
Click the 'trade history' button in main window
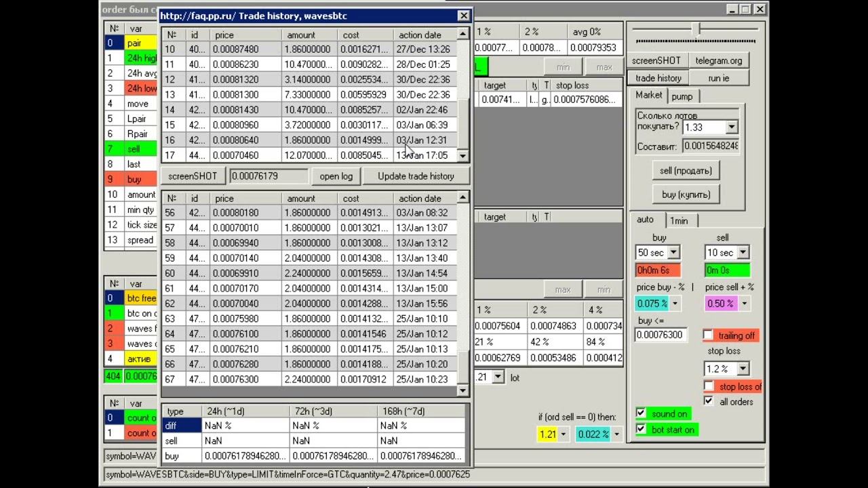658,78
